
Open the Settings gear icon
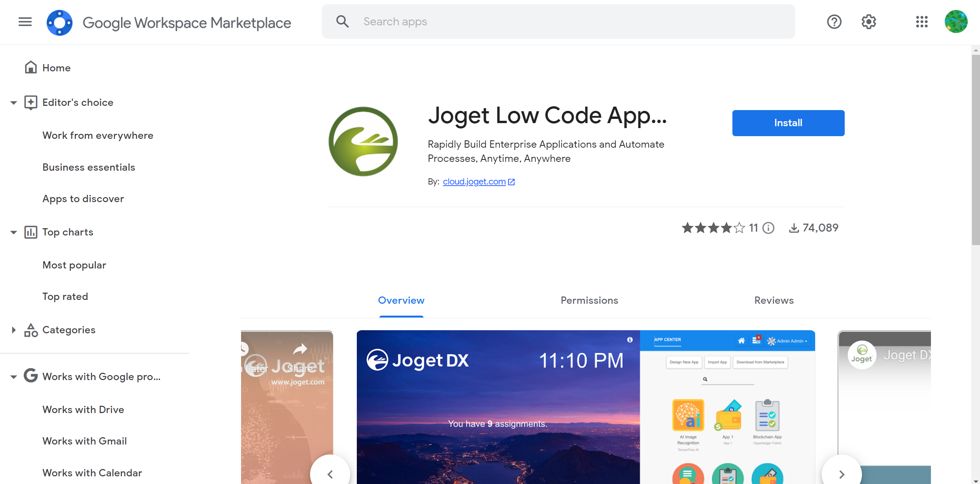click(868, 22)
